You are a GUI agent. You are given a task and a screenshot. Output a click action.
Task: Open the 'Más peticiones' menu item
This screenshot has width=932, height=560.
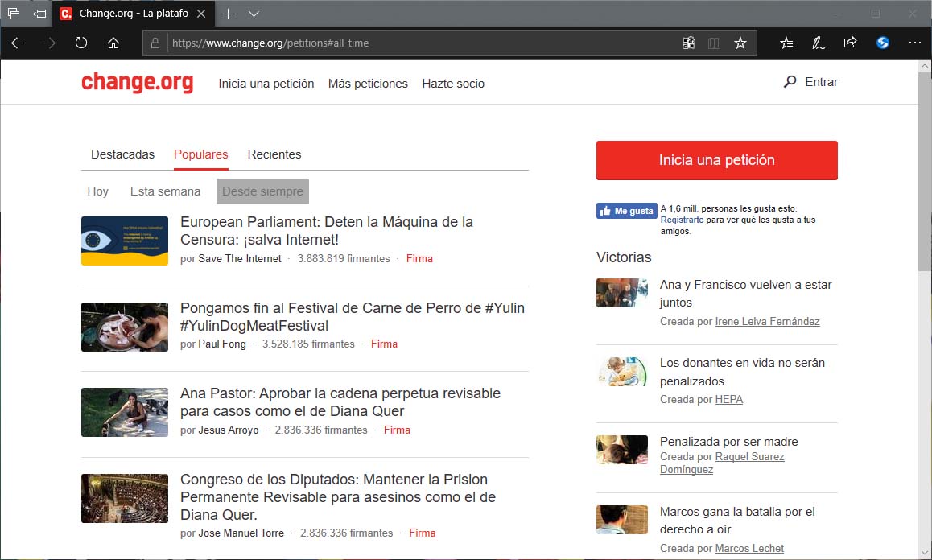(x=368, y=84)
